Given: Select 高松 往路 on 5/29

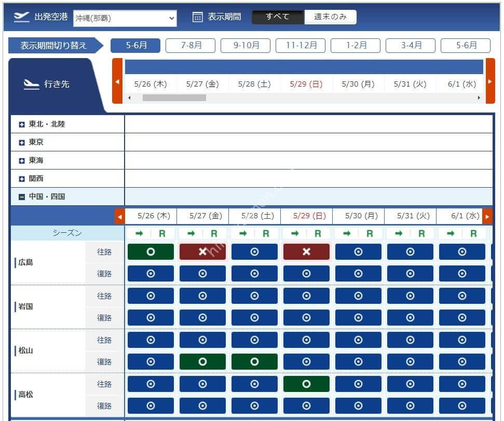Looking at the screenshot, I should (306, 384).
